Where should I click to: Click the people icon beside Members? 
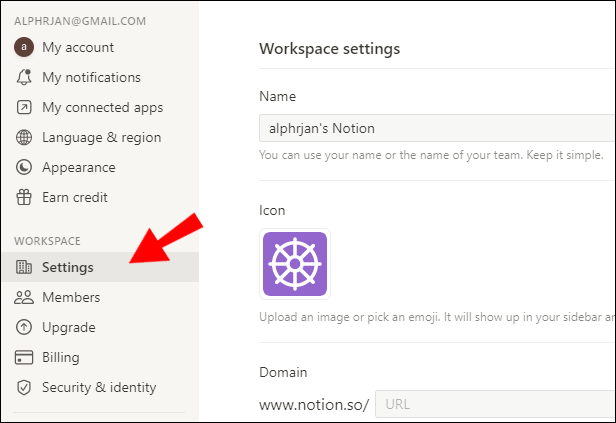pyautogui.click(x=24, y=297)
